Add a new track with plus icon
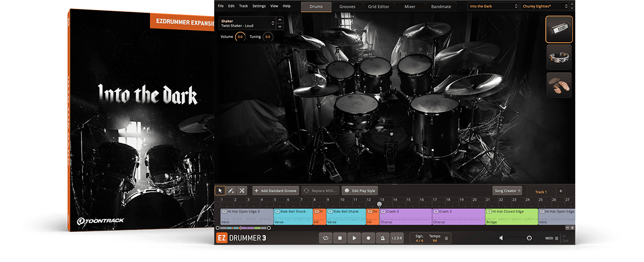The width and height of the screenshot is (644, 262). point(560,191)
